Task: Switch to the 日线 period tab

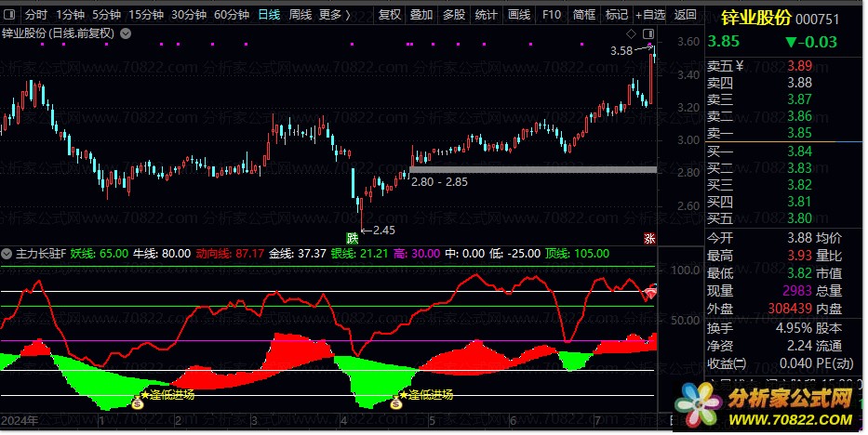Action: coord(269,15)
